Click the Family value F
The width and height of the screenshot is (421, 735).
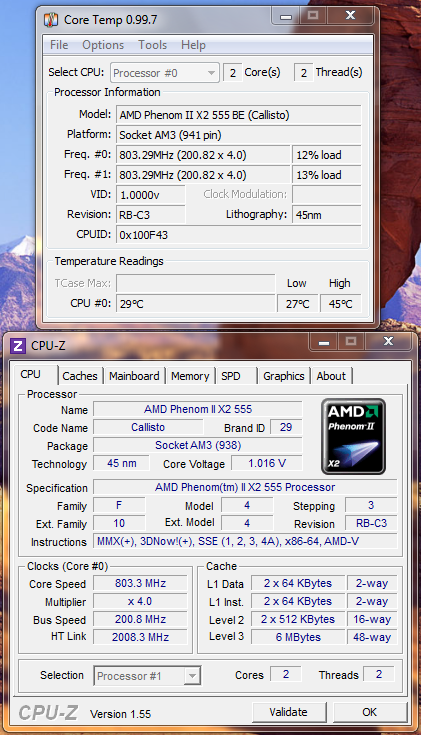pyautogui.click(x=119, y=505)
